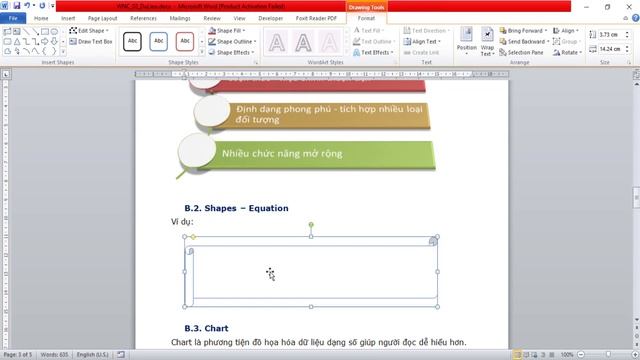This screenshot has width=640, height=360.
Task: Click English (U.S.) language indicator
Action: tap(93, 355)
